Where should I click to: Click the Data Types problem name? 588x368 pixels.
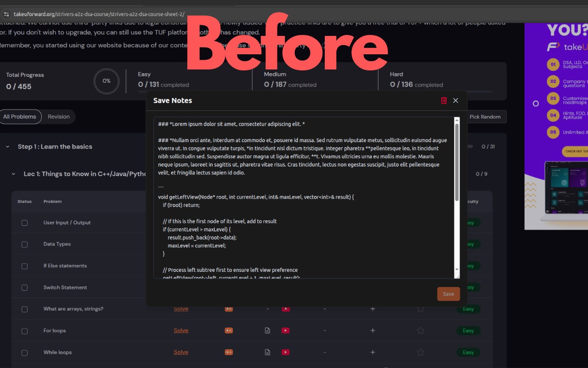[57, 244]
